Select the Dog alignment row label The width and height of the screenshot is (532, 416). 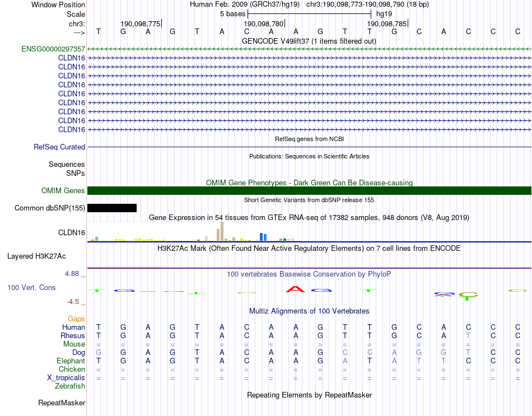78,353
